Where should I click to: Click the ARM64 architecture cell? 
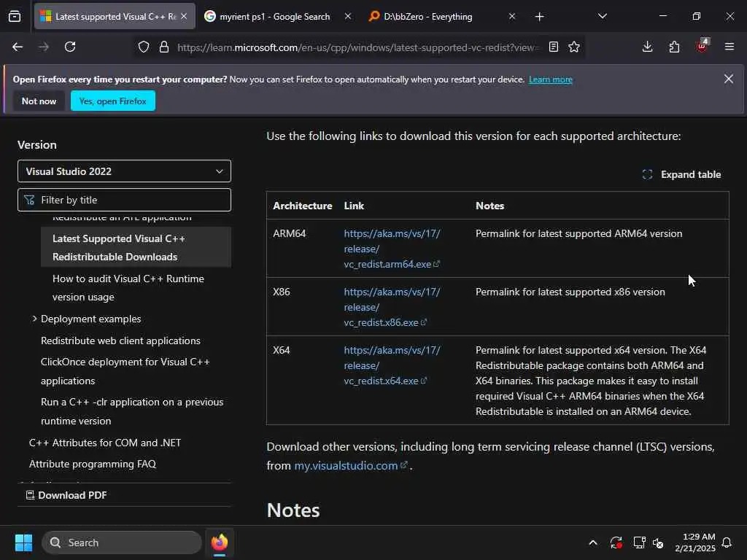pyautogui.click(x=289, y=233)
